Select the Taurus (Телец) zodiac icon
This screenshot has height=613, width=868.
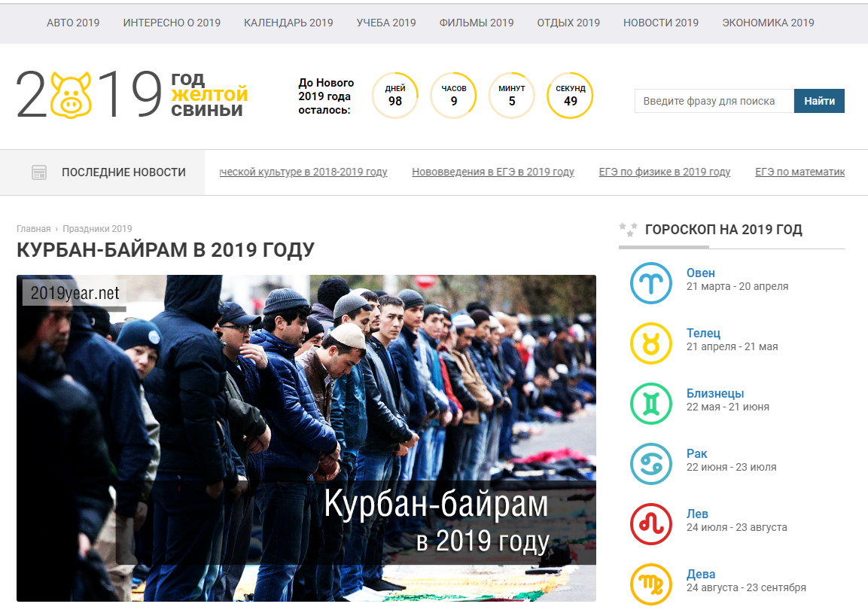click(x=650, y=343)
